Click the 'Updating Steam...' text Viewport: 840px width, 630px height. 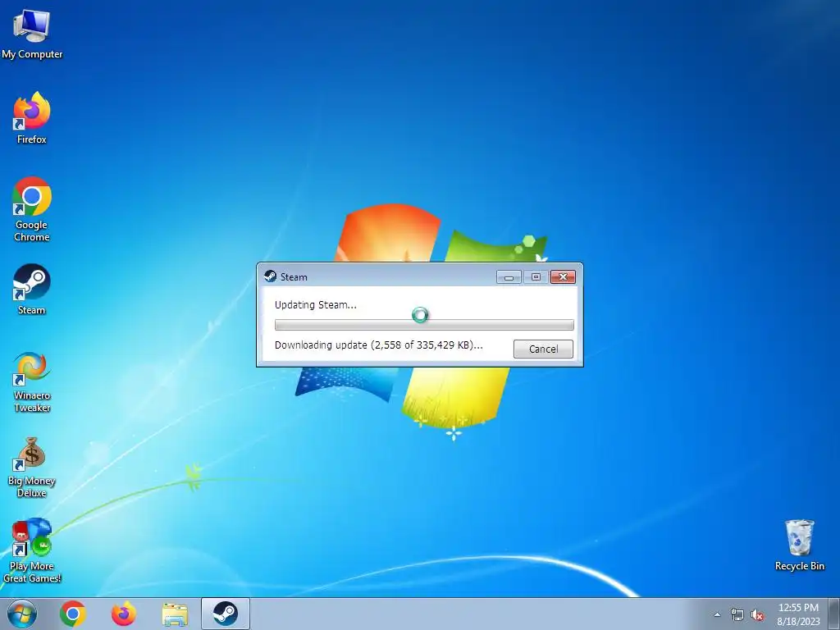coord(316,305)
